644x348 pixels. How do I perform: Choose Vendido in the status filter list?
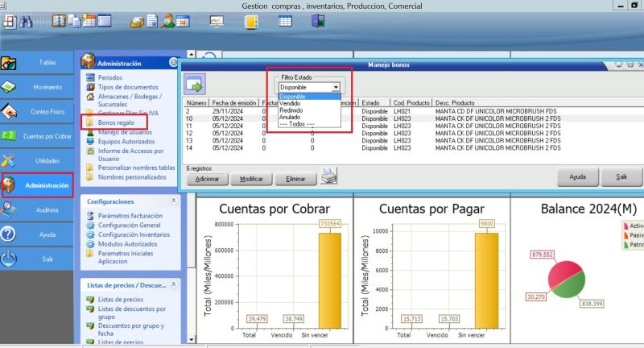(x=290, y=103)
